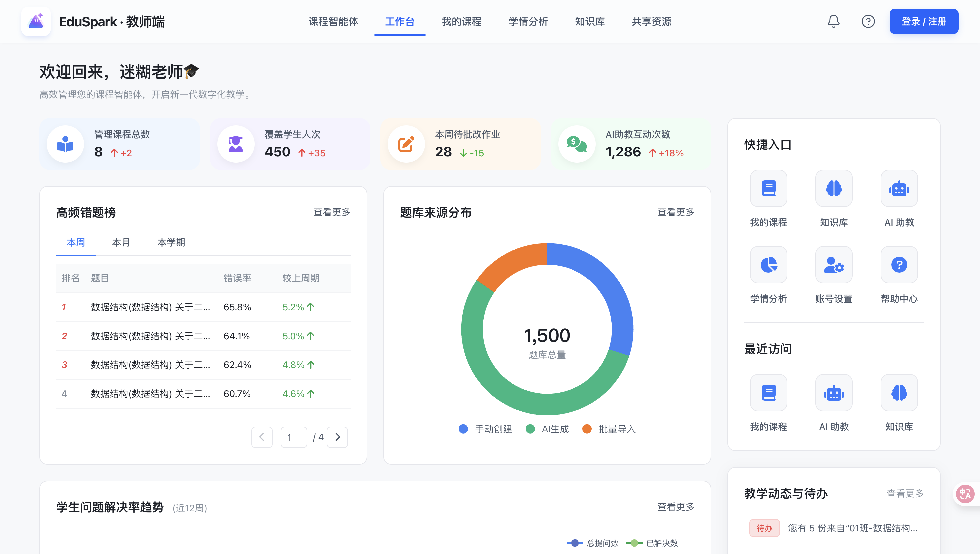Go to next page of 高频错题榜
980x554 pixels.
(x=337, y=437)
